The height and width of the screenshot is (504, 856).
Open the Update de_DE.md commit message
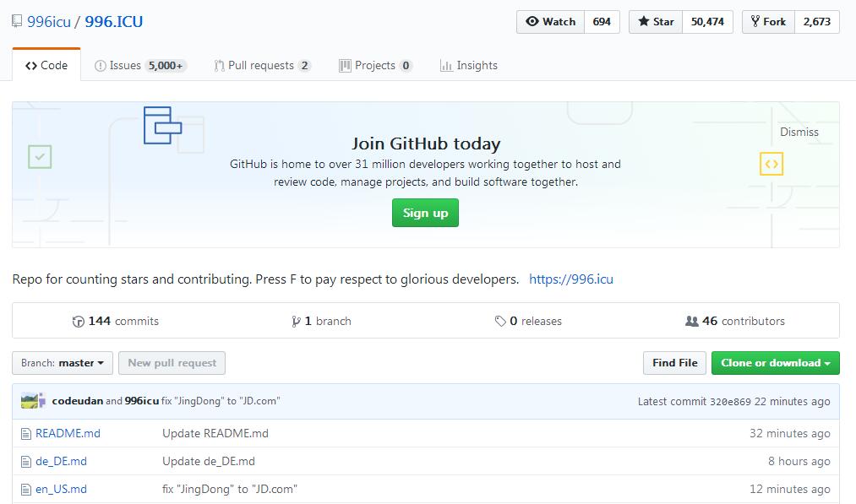(x=209, y=462)
